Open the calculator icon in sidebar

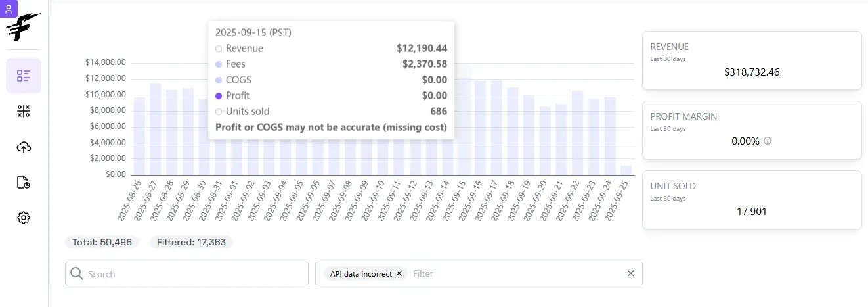(24, 111)
